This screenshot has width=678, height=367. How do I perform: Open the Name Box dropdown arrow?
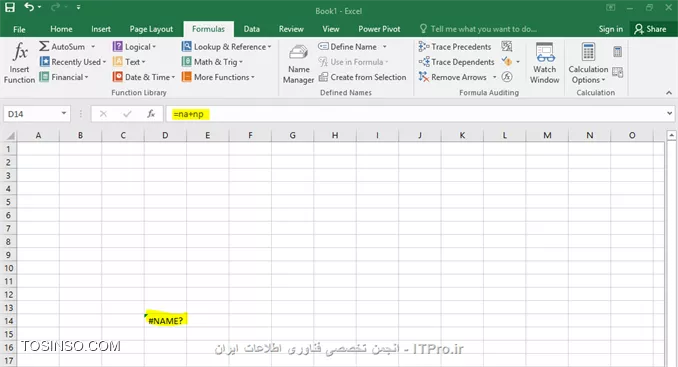pyautogui.click(x=64, y=113)
